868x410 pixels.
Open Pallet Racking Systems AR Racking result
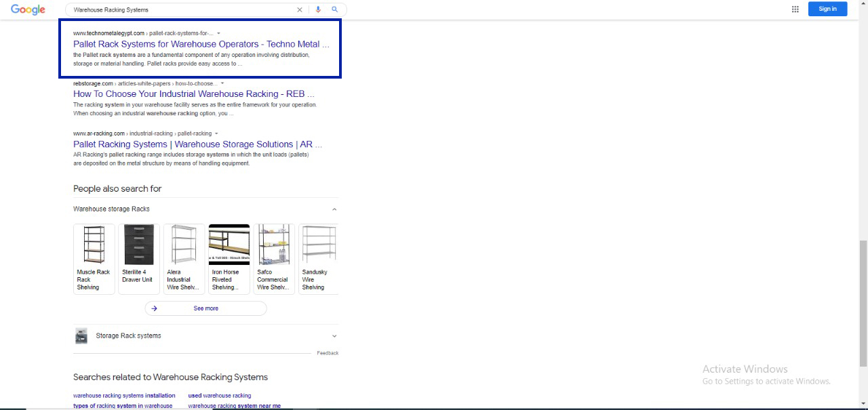click(x=198, y=144)
